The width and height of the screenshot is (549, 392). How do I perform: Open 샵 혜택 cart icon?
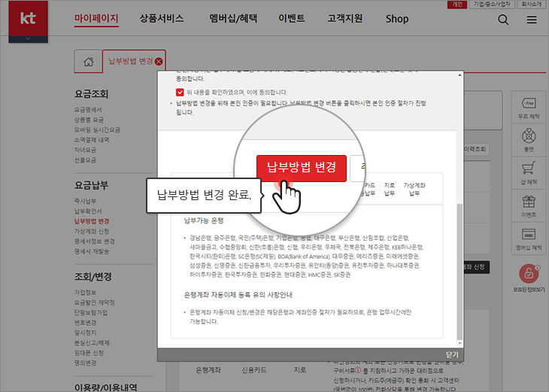point(529,173)
